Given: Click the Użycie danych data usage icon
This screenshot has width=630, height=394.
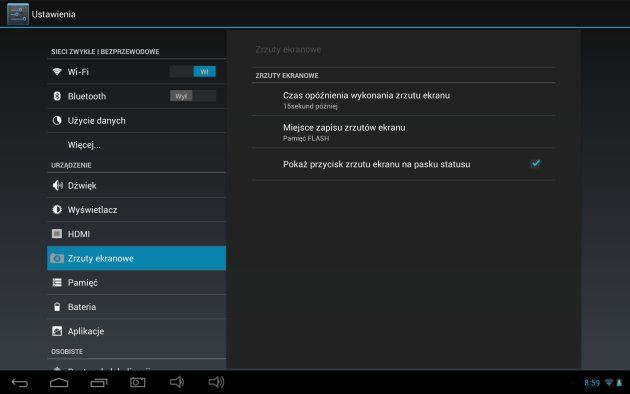Looking at the screenshot, I should click(x=57, y=120).
